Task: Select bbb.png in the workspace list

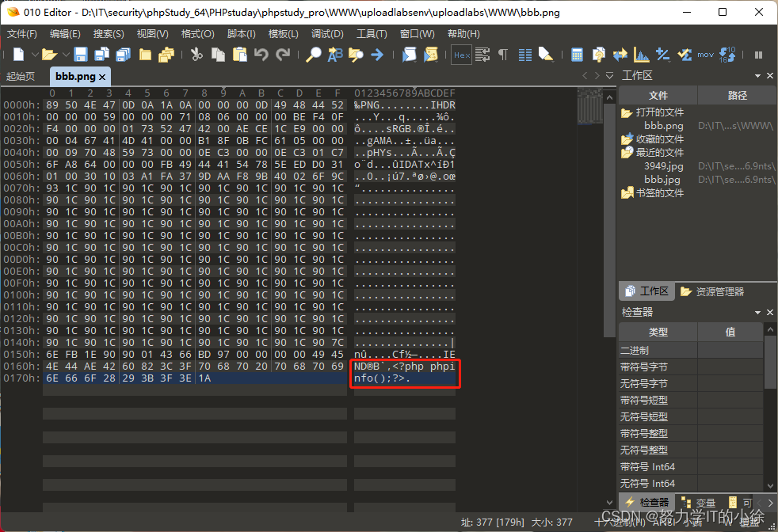Action: [x=663, y=125]
